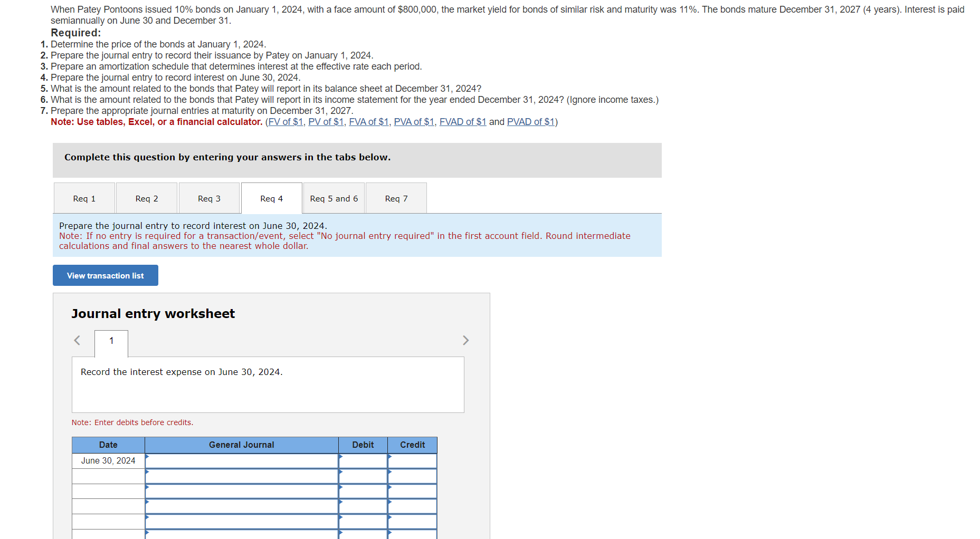Open the FV of $1 table link
Screen dimensions: 980x539
[x=286, y=122]
